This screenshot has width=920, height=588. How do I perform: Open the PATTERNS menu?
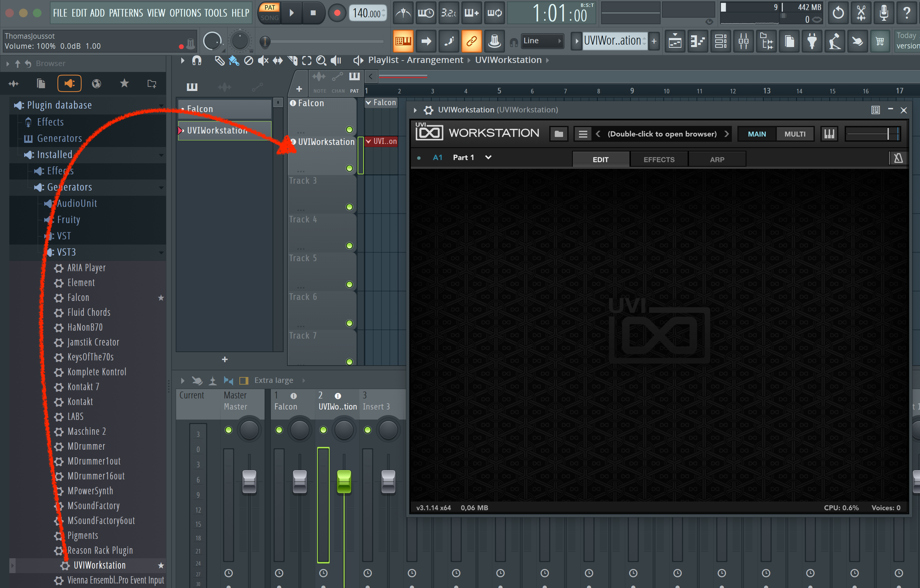[126, 13]
